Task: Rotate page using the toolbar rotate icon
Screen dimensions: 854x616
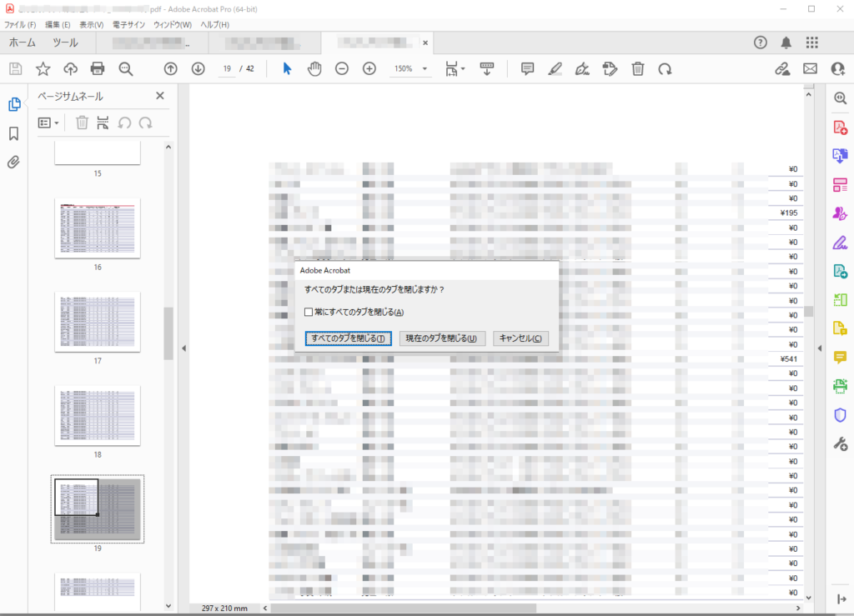Action: (665, 69)
